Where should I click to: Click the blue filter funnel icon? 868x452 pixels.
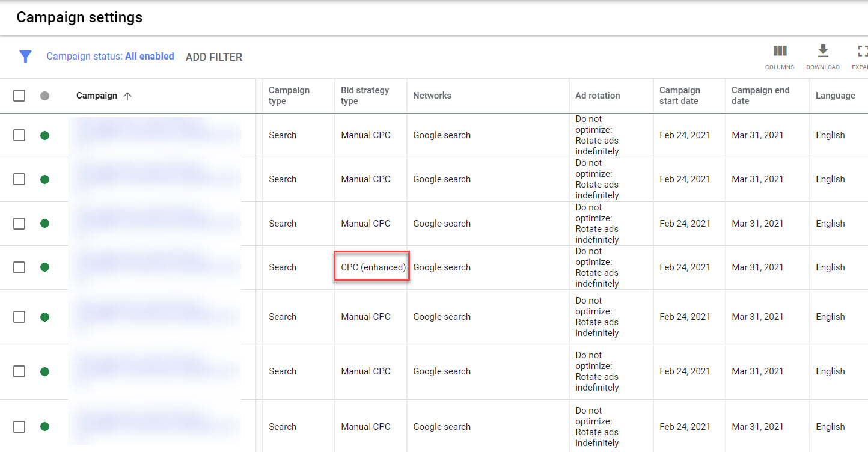pyautogui.click(x=25, y=56)
